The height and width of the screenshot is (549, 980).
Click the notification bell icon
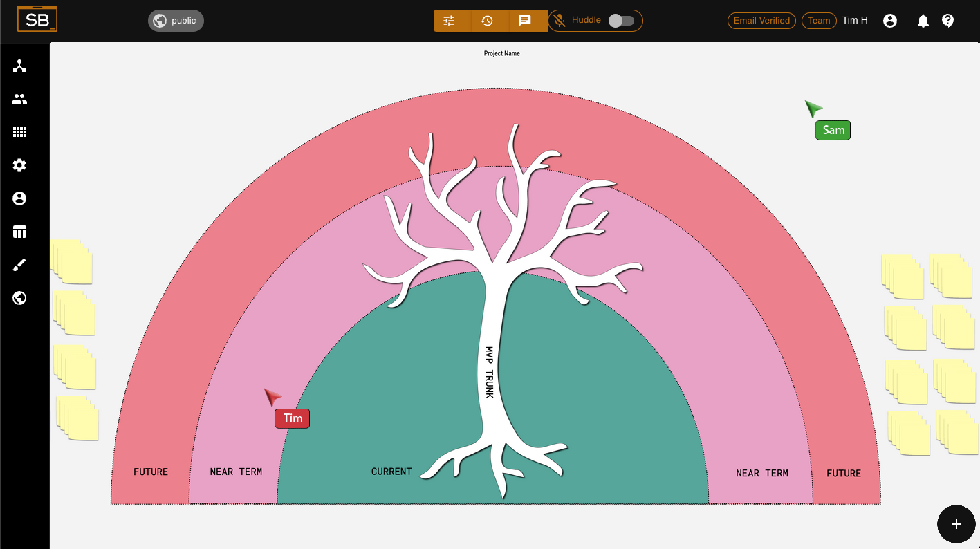[923, 21]
